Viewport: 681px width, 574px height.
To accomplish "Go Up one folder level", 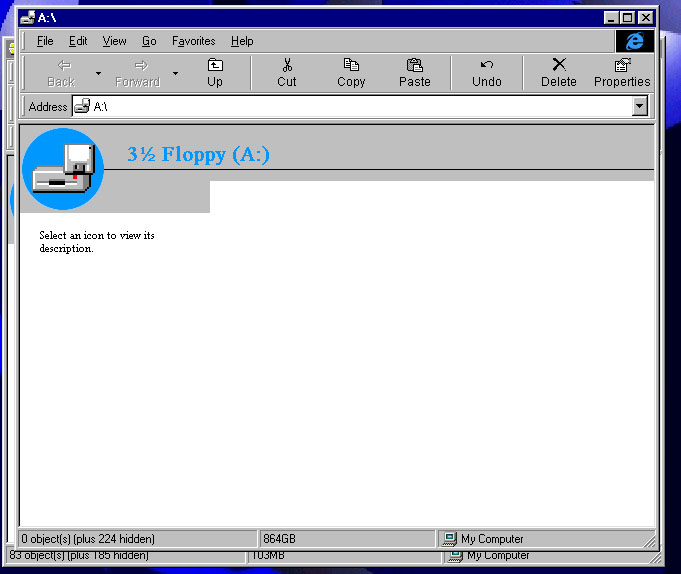I will point(215,73).
